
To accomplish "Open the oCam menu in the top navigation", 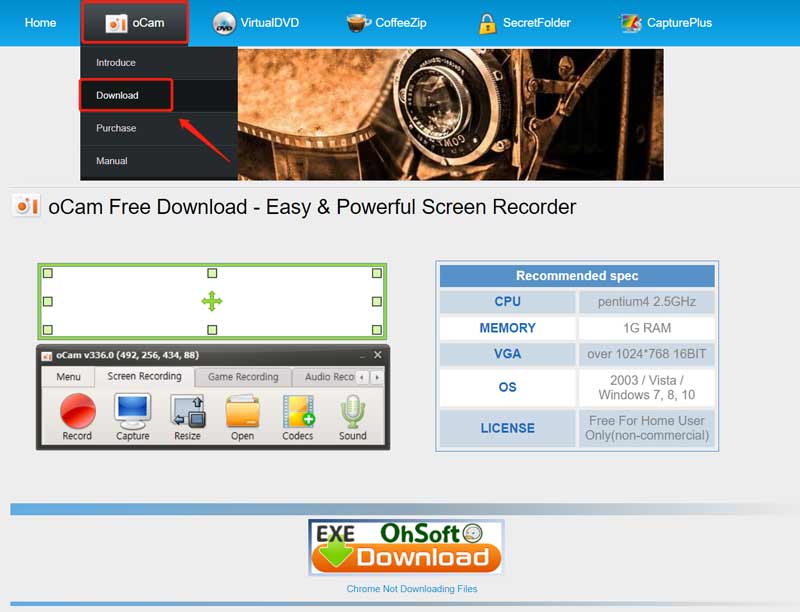I will tap(135, 23).
